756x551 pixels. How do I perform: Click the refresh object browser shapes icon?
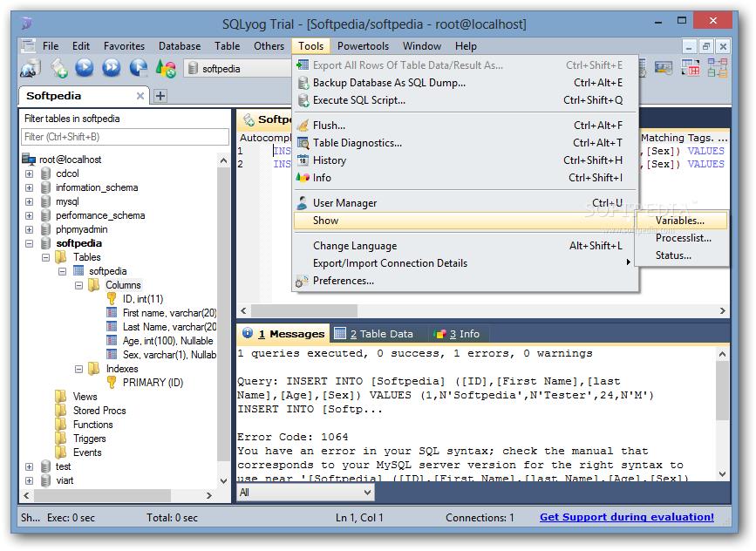[167, 68]
